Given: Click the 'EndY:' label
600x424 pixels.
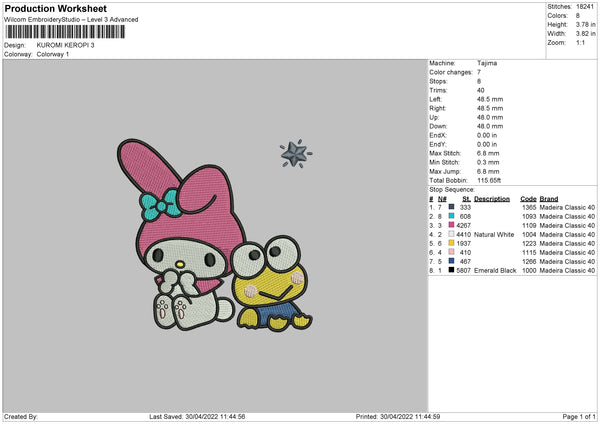Looking at the screenshot, I should (438, 144).
